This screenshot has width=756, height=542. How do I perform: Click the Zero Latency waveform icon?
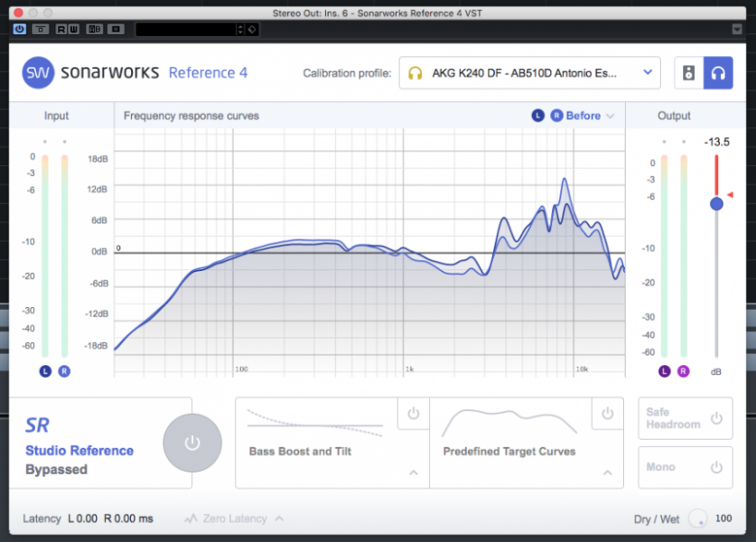coord(191,519)
